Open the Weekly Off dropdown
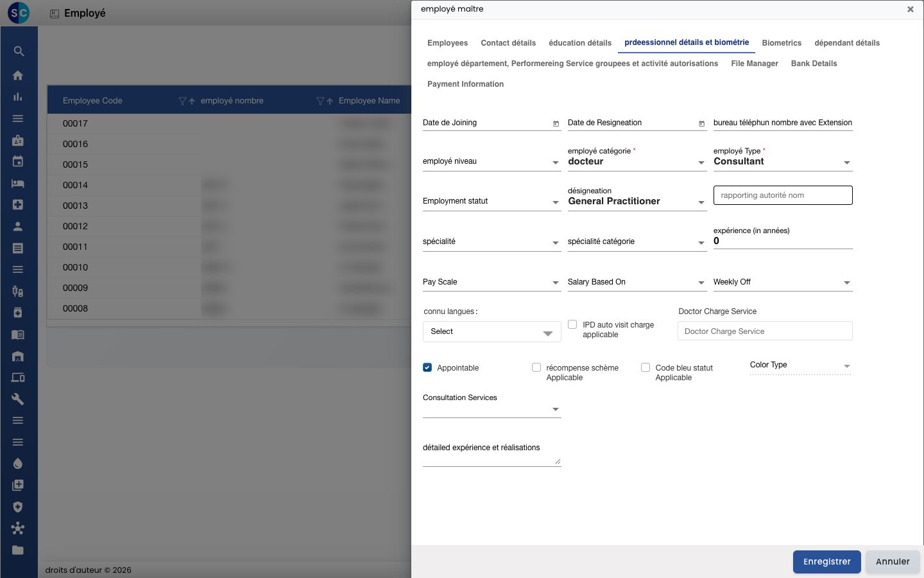This screenshot has width=924, height=578. pyautogui.click(x=783, y=282)
